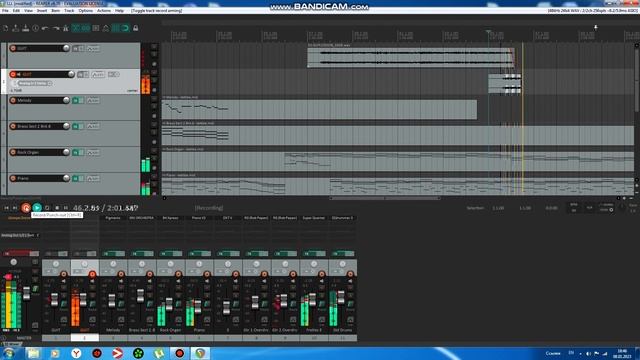Select the first GUIT audio item waveform
Viewport: 640px width, 360px height.
tap(410, 58)
